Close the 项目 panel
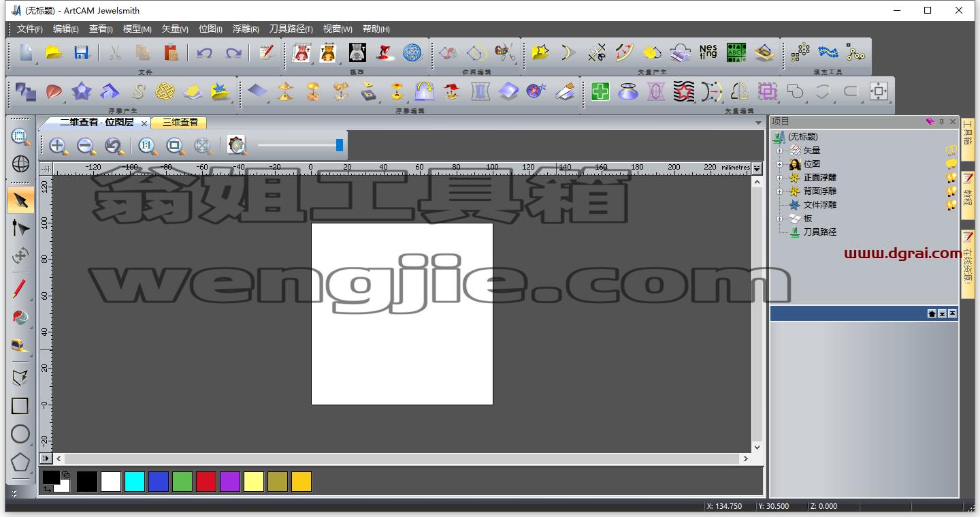The height and width of the screenshot is (517, 980). (x=953, y=121)
